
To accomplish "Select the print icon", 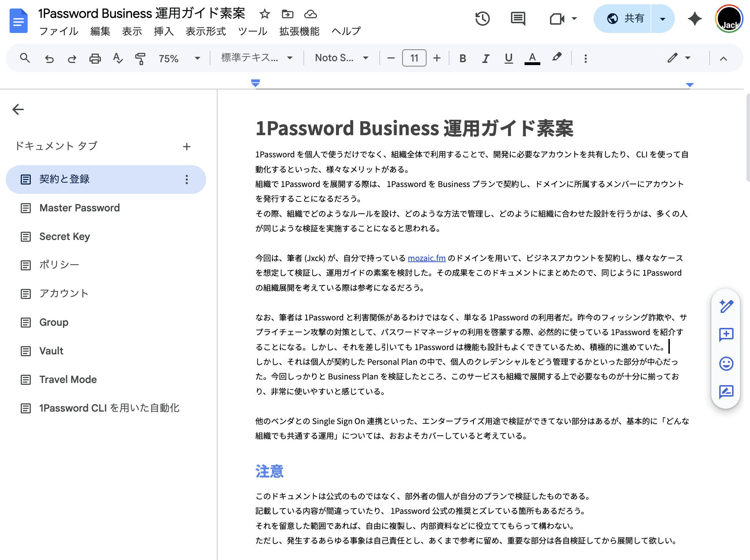I will click(x=95, y=58).
